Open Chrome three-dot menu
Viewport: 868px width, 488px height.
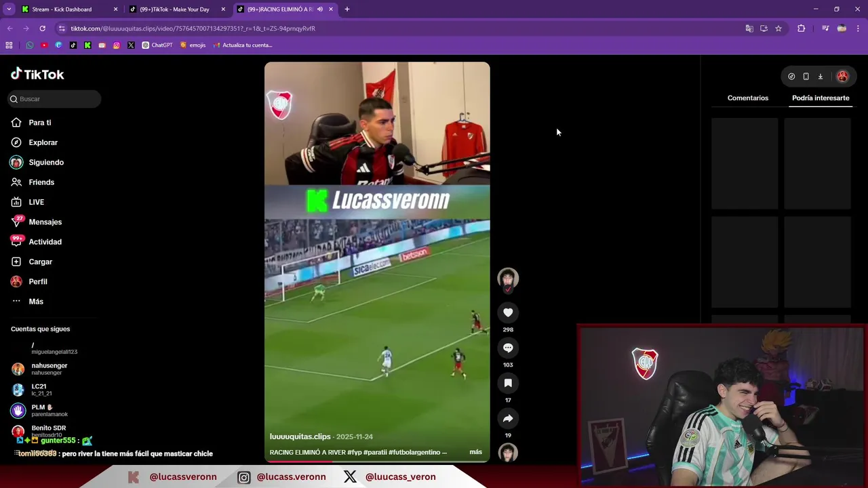coord(859,28)
